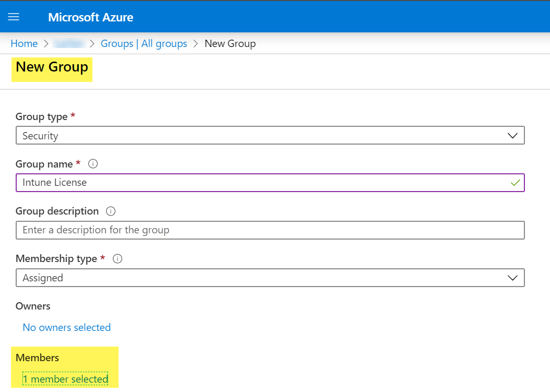Viewport: 550px width, 392px height.
Task: Go to Home in the breadcrumb
Action: coord(24,43)
